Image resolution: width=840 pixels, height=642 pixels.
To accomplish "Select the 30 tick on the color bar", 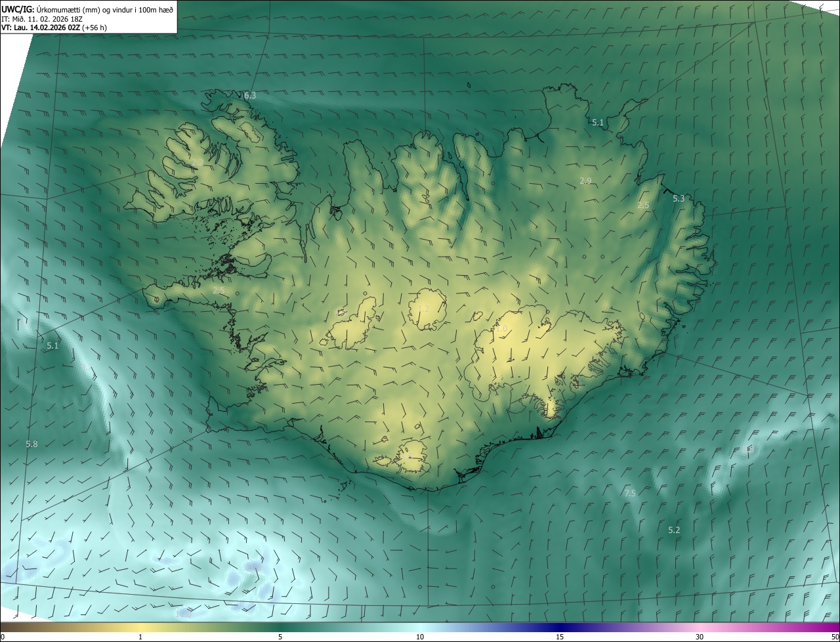I will click(700, 637).
